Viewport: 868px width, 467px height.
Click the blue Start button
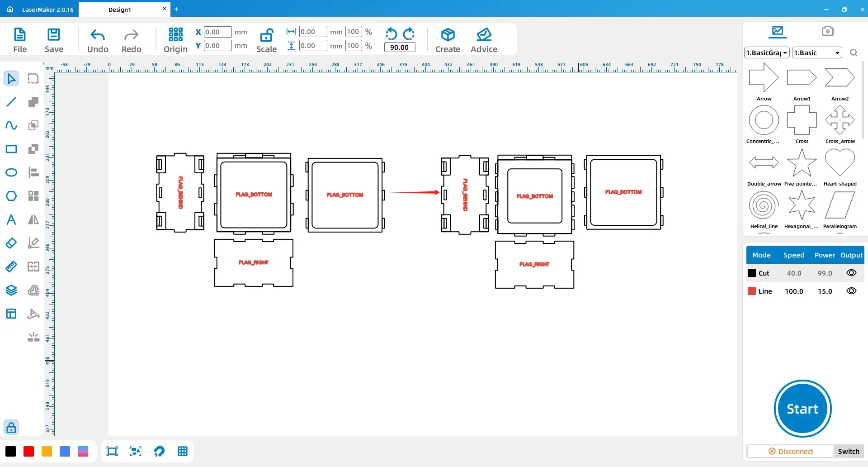[x=802, y=409]
